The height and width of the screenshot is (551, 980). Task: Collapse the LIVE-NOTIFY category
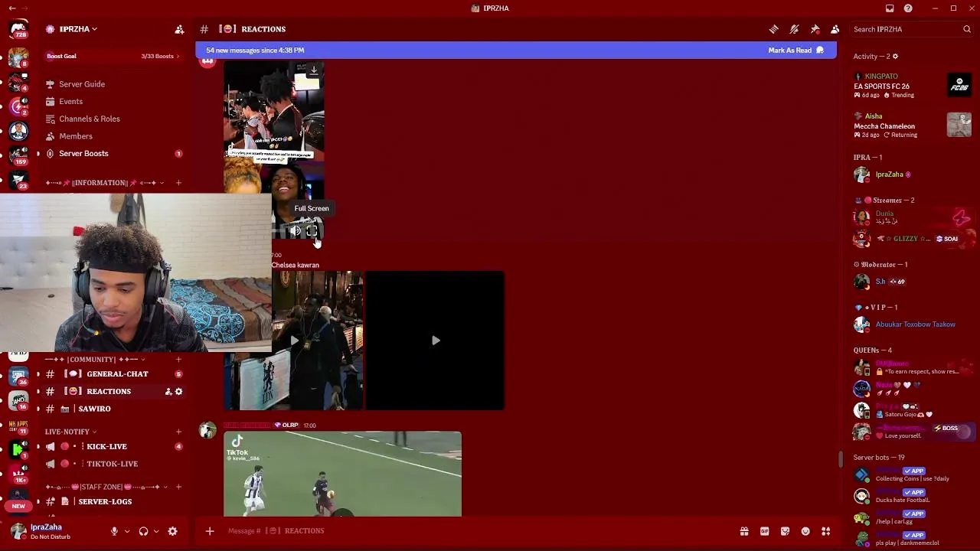pos(70,432)
